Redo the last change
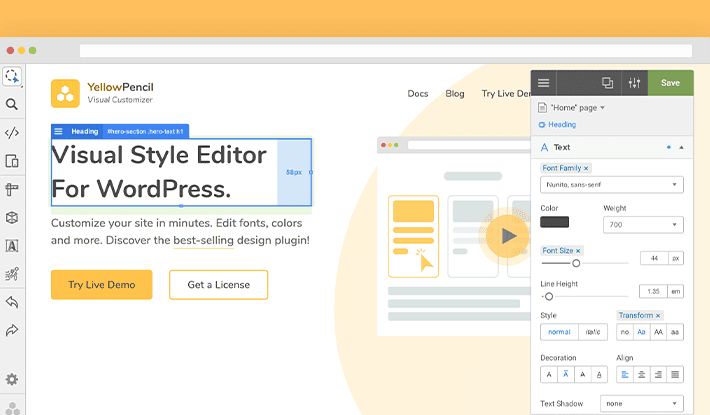 (12, 330)
